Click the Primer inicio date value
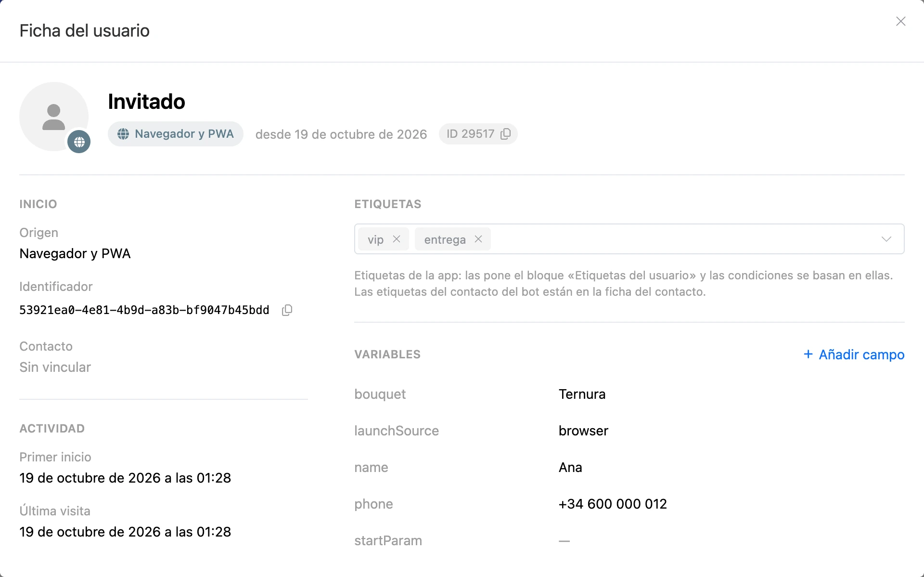Viewport: 924px width, 577px height. (x=125, y=478)
